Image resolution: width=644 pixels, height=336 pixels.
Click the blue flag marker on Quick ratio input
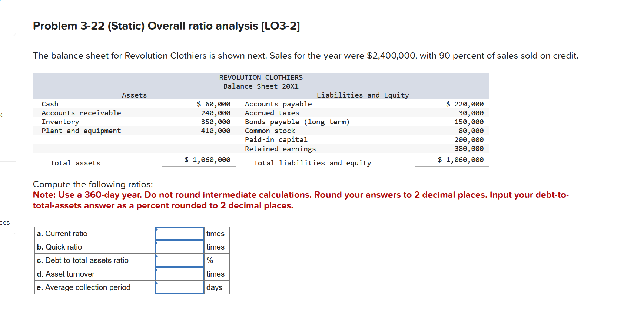pyautogui.click(x=157, y=244)
